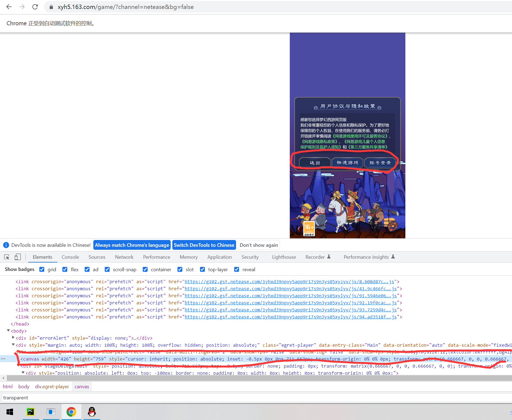This screenshot has width=512, height=420.
Task: Open the Performance tab
Action: pos(157,257)
